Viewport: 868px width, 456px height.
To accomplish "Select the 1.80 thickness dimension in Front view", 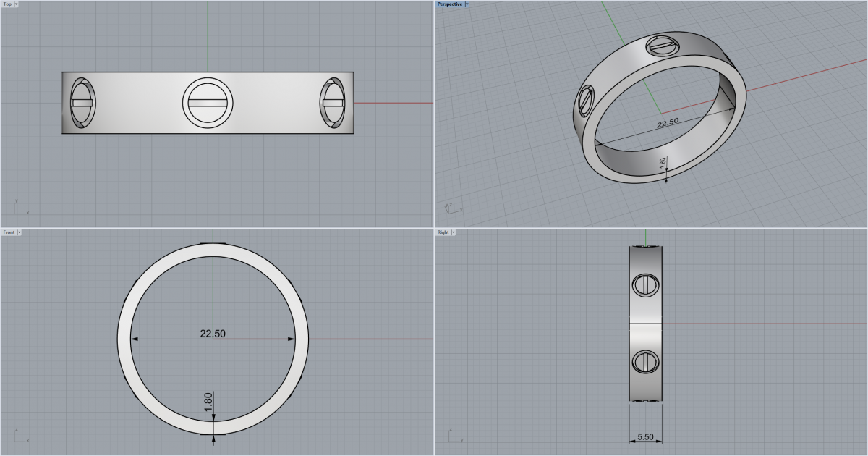I will (x=208, y=403).
